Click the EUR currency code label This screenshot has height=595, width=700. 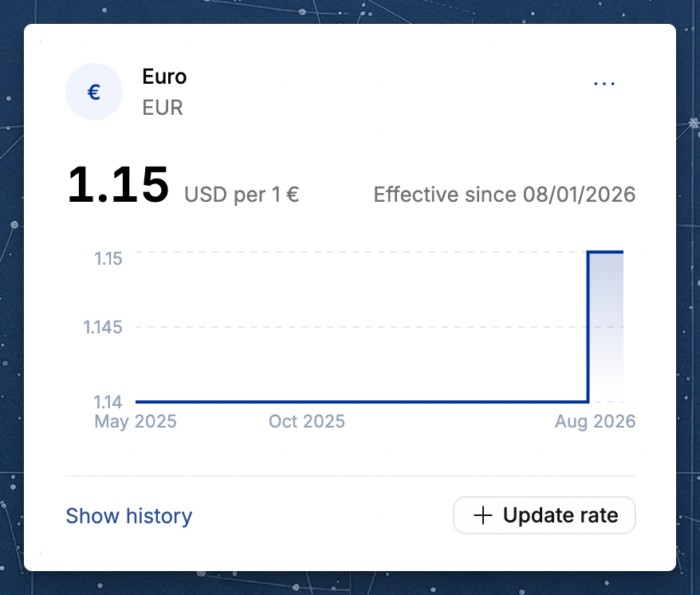point(163,108)
